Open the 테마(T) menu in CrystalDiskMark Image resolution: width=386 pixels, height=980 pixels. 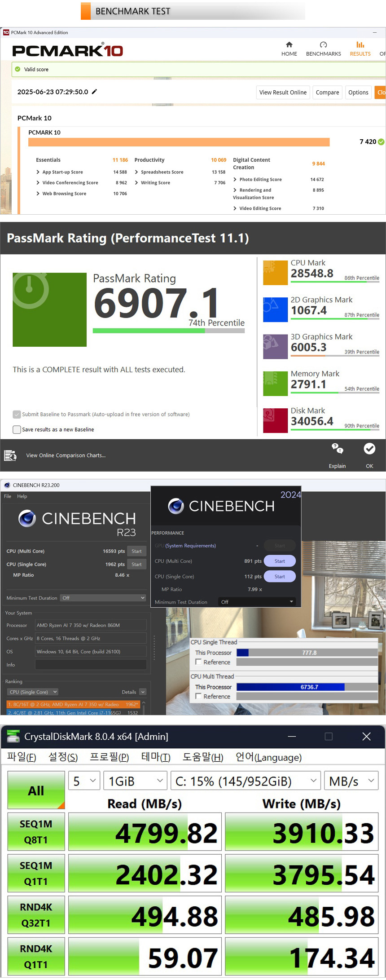pos(155,757)
